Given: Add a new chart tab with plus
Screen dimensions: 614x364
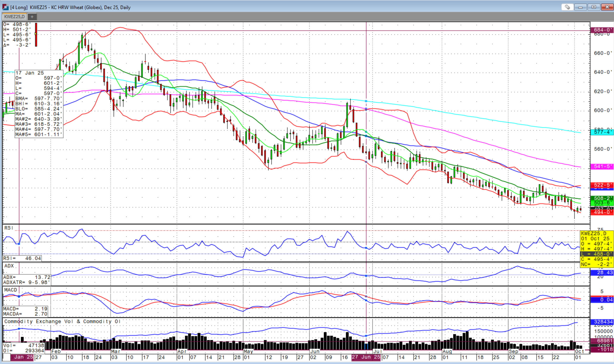Looking at the screenshot, I should 32,17.
